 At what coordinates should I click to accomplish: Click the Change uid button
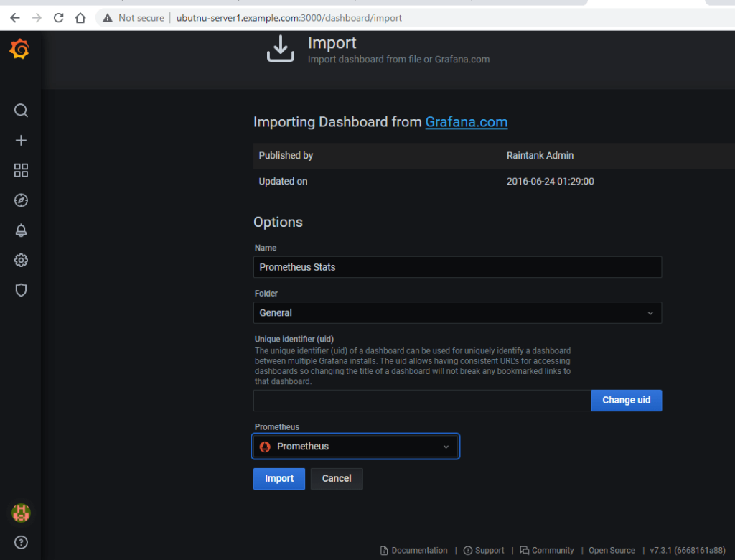pyautogui.click(x=626, y=400)
